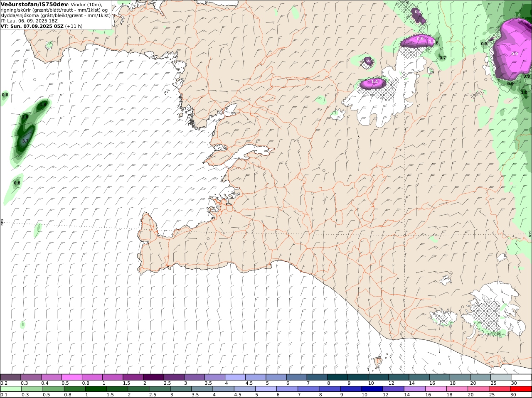
Task: Click the 0.6 value at the western edge
Action: point(5,95)
